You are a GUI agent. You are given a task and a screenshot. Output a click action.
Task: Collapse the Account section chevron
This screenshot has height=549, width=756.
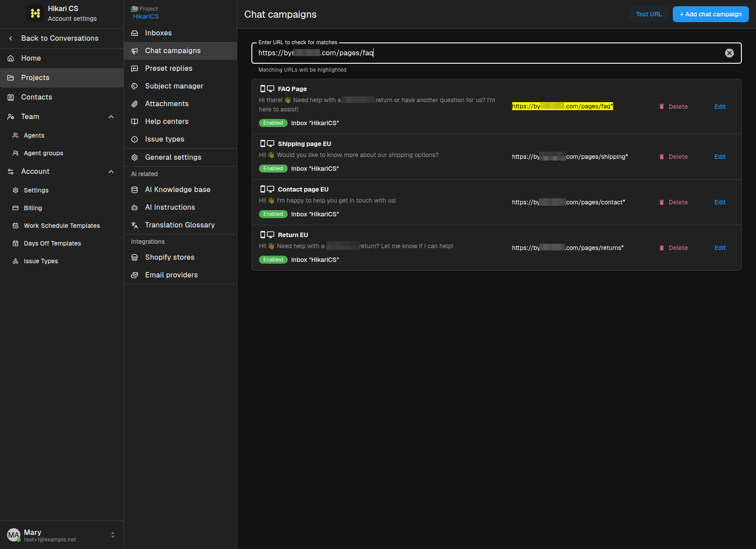tap(111, 172)
